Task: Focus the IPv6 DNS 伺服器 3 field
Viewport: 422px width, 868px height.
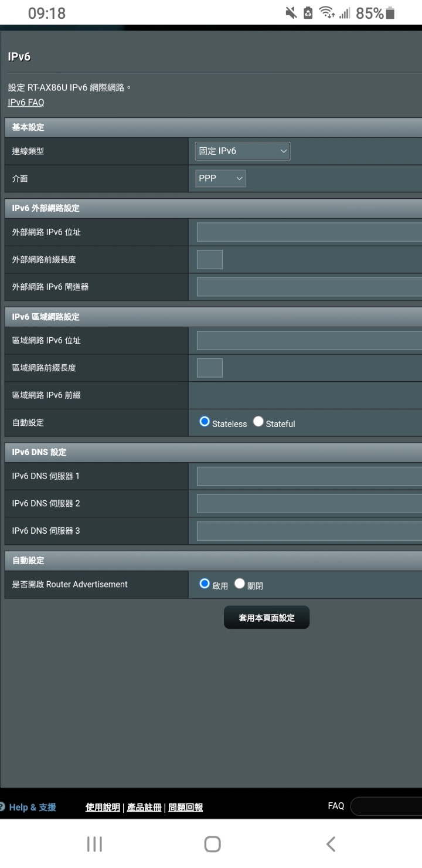Action: click(309, 531)
